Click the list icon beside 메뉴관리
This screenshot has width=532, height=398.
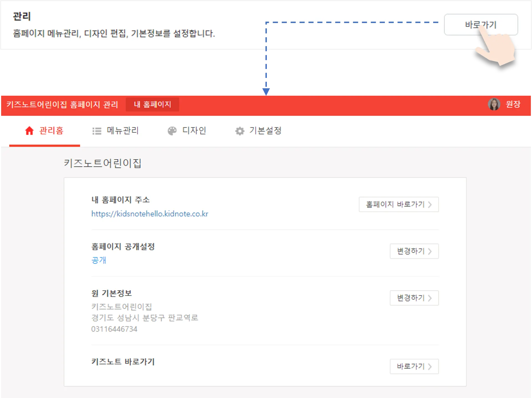[97, 131]
